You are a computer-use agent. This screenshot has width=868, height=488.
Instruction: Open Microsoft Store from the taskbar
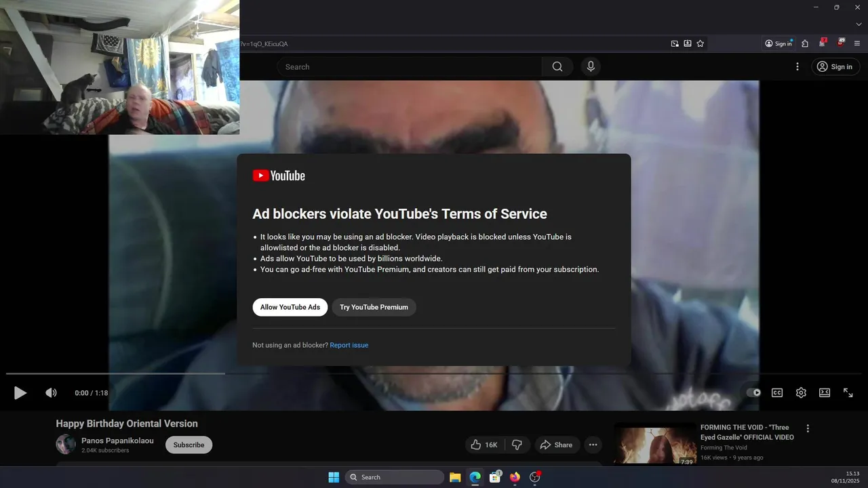(495, 477)
